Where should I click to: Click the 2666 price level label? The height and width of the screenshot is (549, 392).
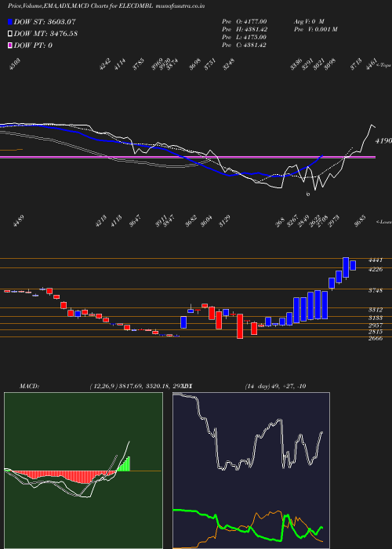click(376, 338)
